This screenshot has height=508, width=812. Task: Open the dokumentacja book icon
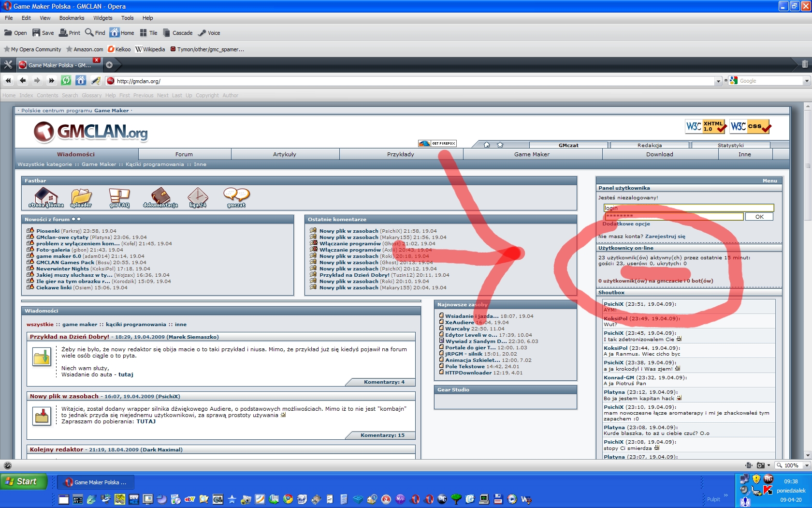click(x=160, y=196)
